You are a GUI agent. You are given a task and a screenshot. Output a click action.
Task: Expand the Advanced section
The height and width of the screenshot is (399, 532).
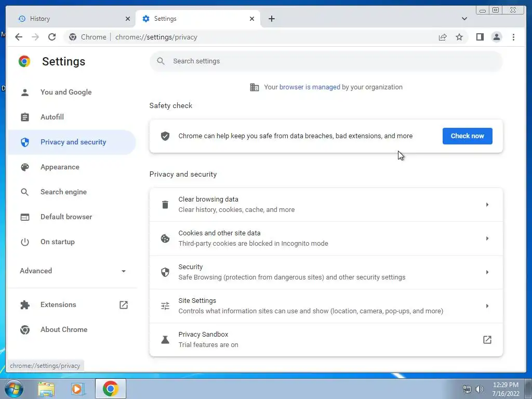pyautogui.click(x=73, y=271)
